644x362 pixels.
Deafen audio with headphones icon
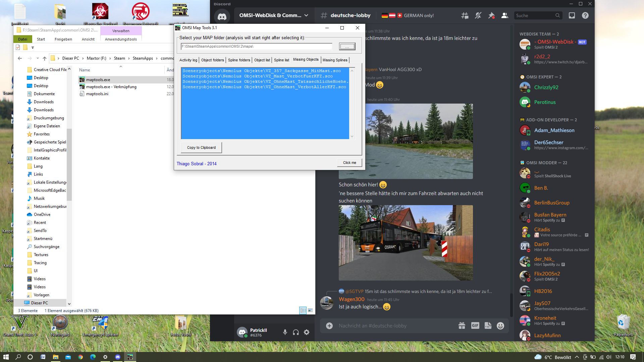[296, 332]
